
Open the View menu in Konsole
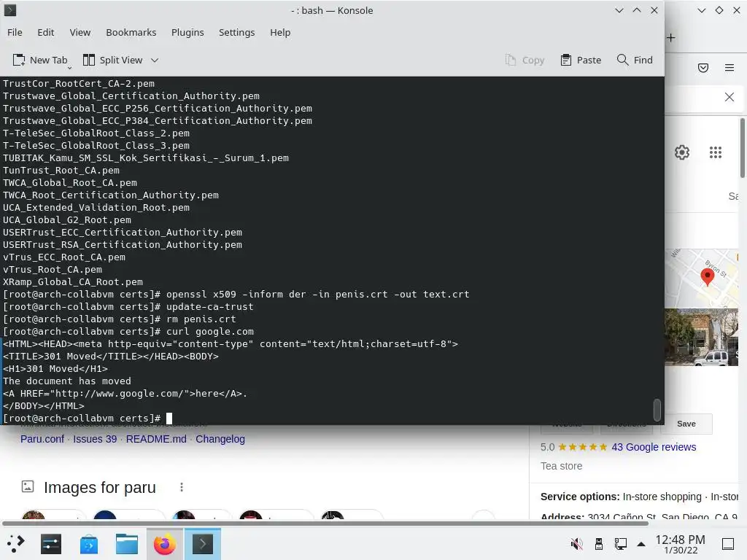pyautogui.click(x=80, y=32)
